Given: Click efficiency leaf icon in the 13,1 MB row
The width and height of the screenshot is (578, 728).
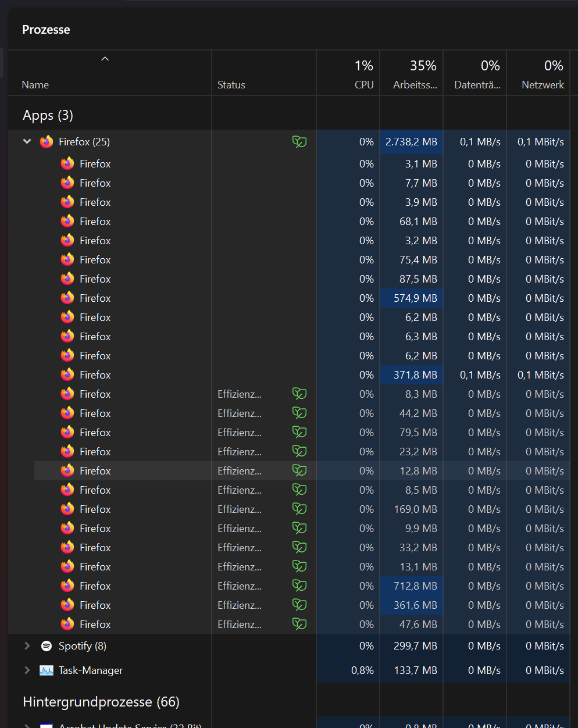Looking at the screenshot, I should click(299, 566).
